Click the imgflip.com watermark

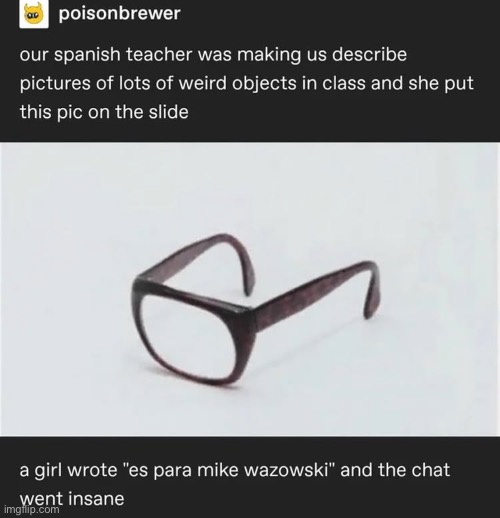32,509
